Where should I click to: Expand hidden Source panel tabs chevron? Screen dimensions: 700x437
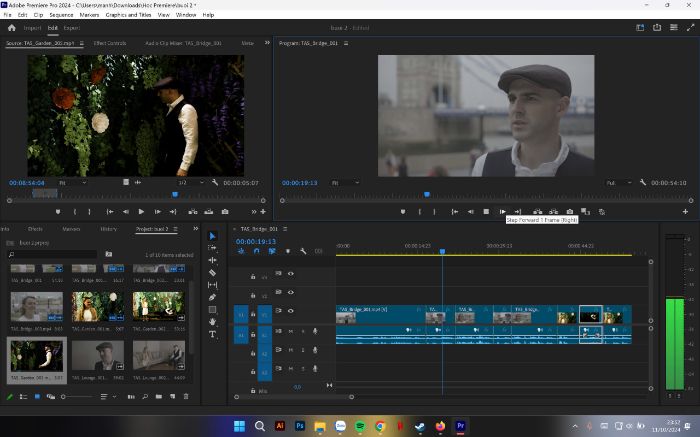pos(267,43)
